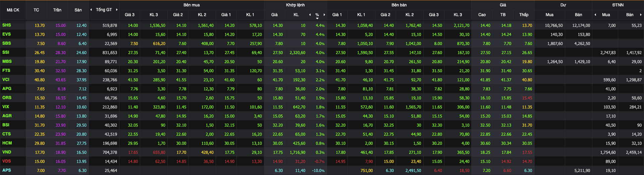Sort by Sàn floor price header
The height and width of the screenshot is (175, 644).
(x=78, y=10)
